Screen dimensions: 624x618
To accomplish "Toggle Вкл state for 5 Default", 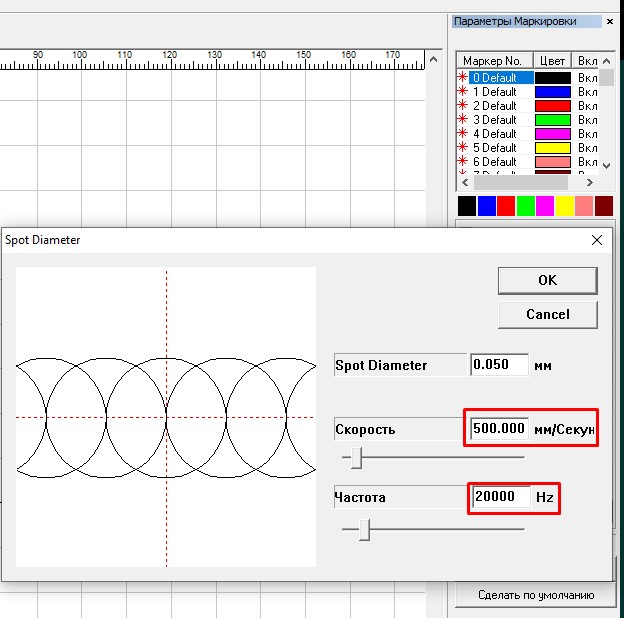I will tap(587, 148).
